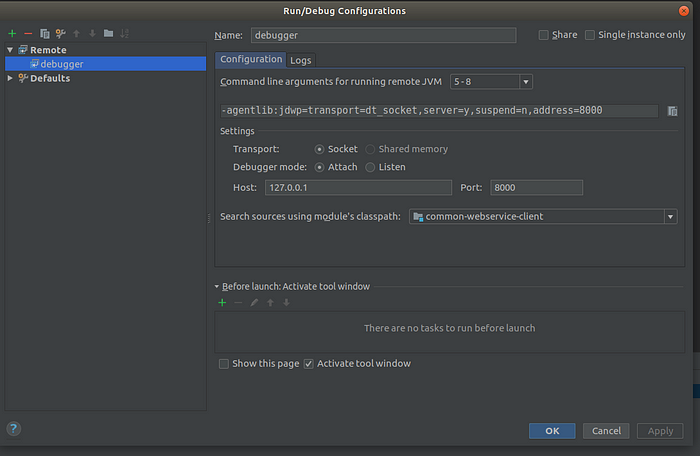Toggle Single instance only checkbox
The image size is (700, 456).
590,35
